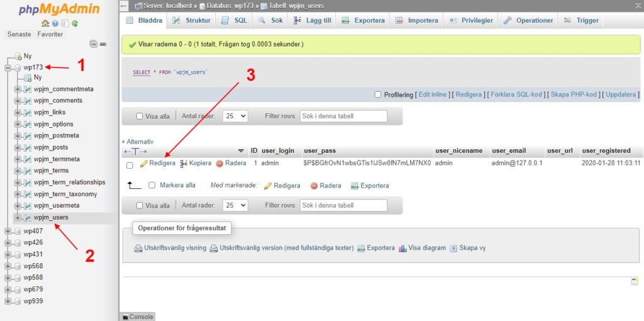Sort by the user_email column header
The width and height of the screenshot is (644, 321).
(509, 151)
